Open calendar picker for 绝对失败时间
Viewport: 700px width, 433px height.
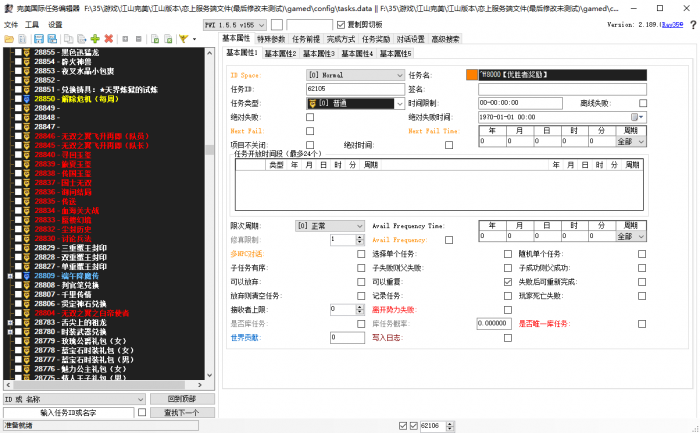(x=635, y=117)
